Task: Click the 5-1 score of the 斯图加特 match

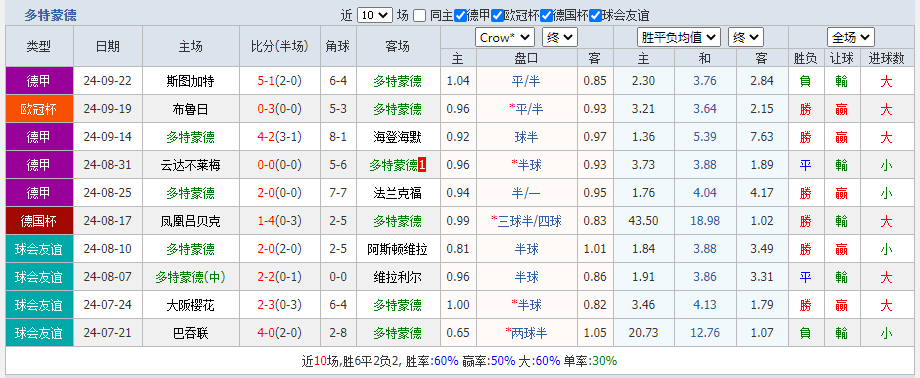Action: (x=266, y=81)
